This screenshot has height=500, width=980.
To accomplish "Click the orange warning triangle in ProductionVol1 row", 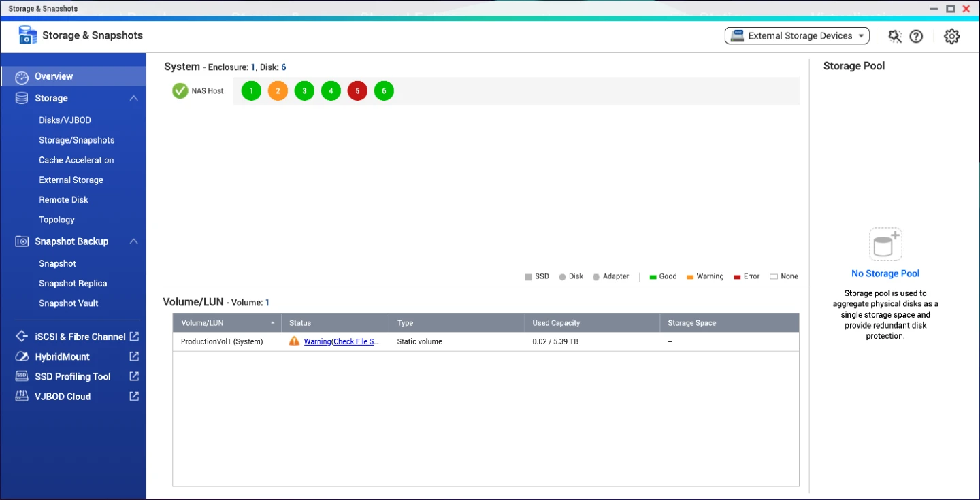I will click(294, 341).
